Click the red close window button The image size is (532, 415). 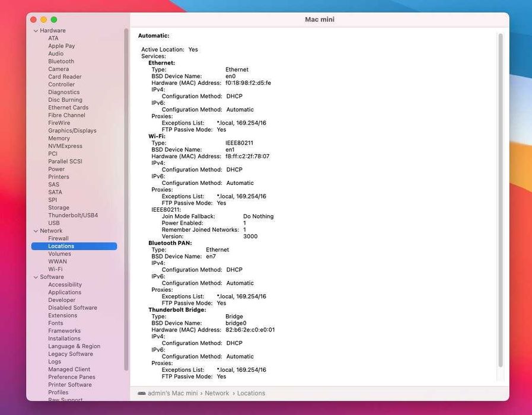[x=33, y=20]
